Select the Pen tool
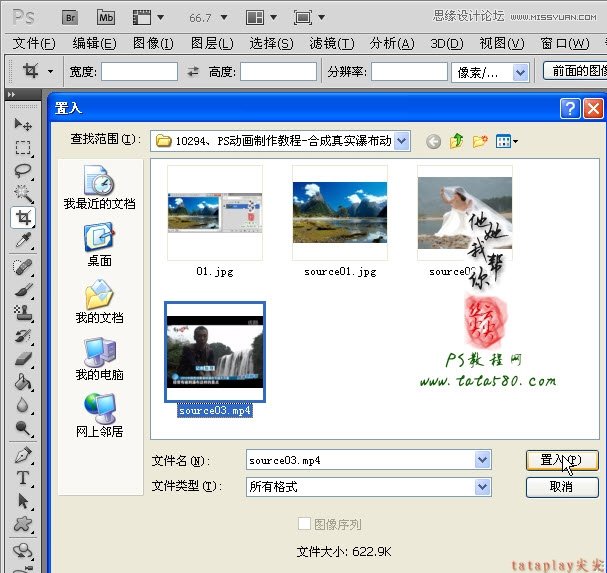Screen dimensions: 607x573 tap(23, 455)
